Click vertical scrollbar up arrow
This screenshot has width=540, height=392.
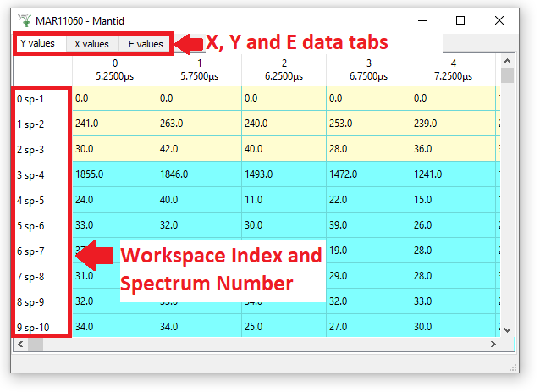508,61
